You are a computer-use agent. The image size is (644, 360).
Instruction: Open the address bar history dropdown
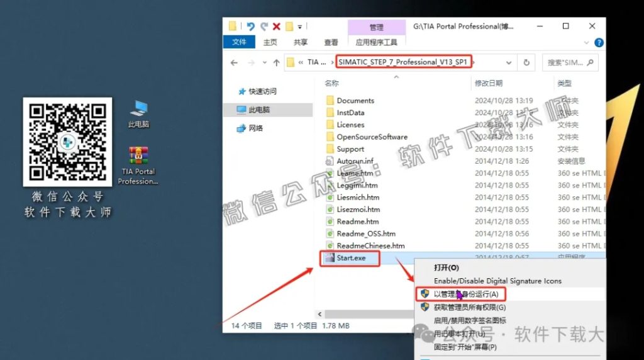[509, 62]
